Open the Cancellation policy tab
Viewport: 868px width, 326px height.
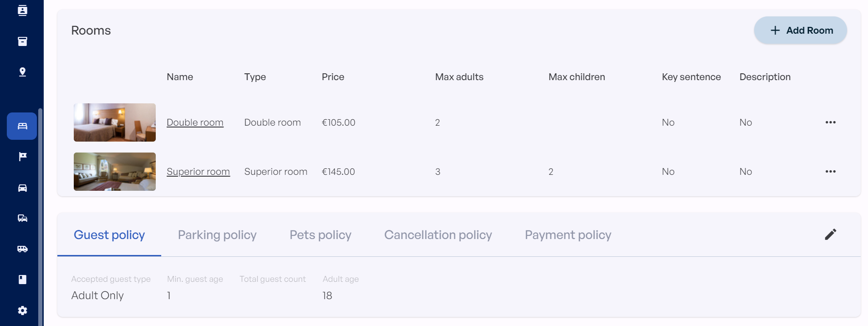click(438, 235)
